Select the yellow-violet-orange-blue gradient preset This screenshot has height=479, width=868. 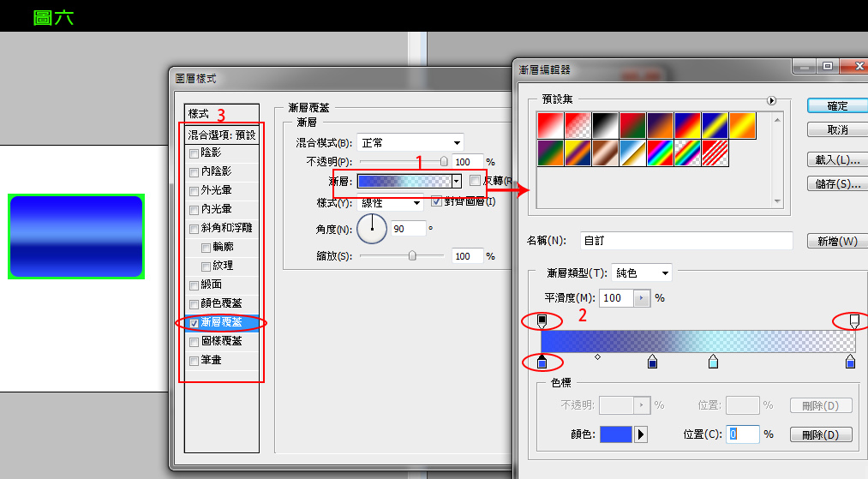578,153
